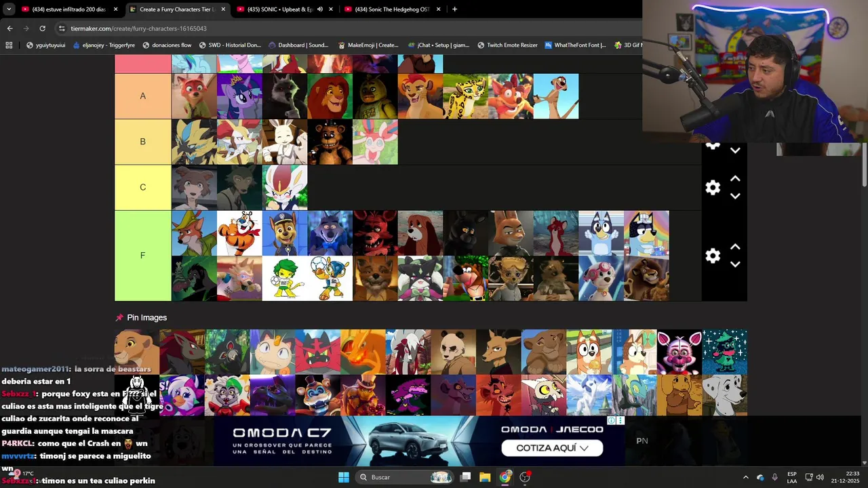Select Twilight Sparkle pony in A tier
Screen dimensions: 868x488
239,96
